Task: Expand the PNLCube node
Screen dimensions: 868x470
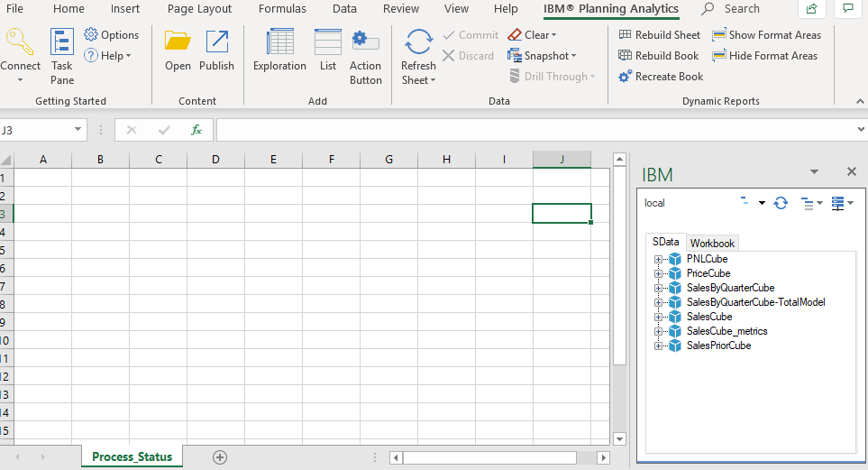Action: 658,260
